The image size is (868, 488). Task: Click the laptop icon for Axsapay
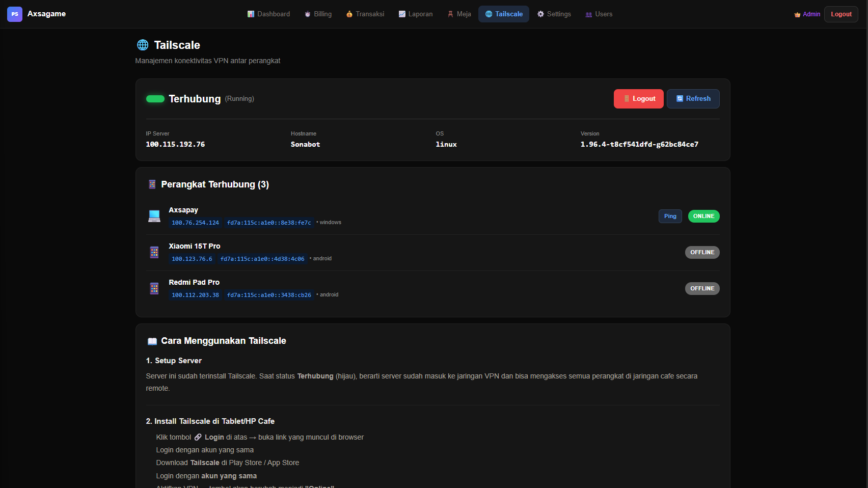[x=154, y=216]
